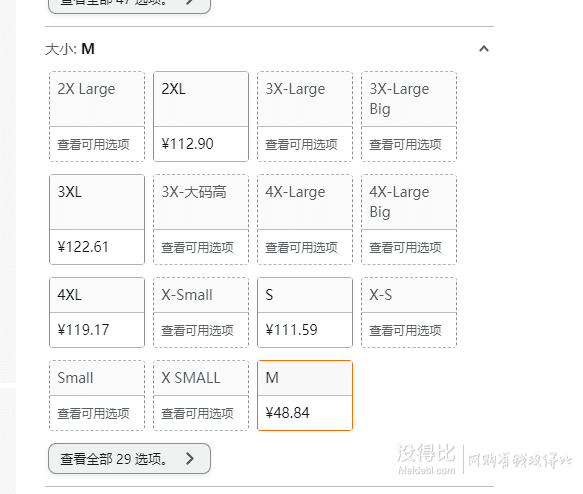Click the 大小: M section header
The width and height of the screenshot is (583, 494).
70,49
